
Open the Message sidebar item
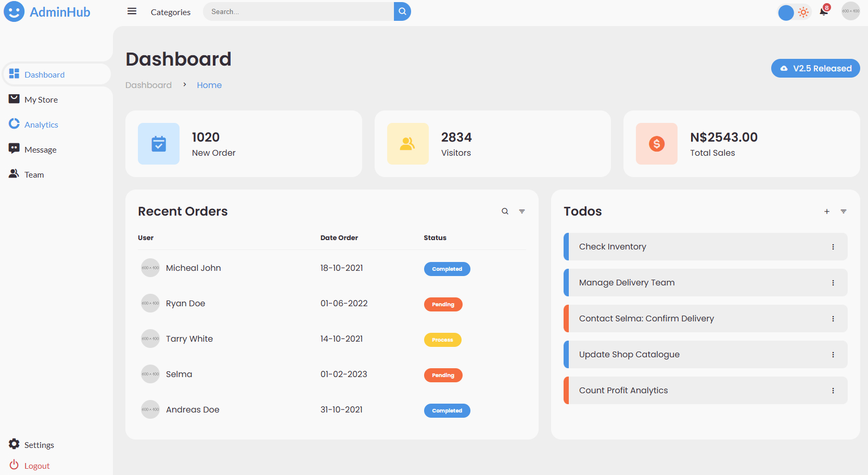(40, 149)
